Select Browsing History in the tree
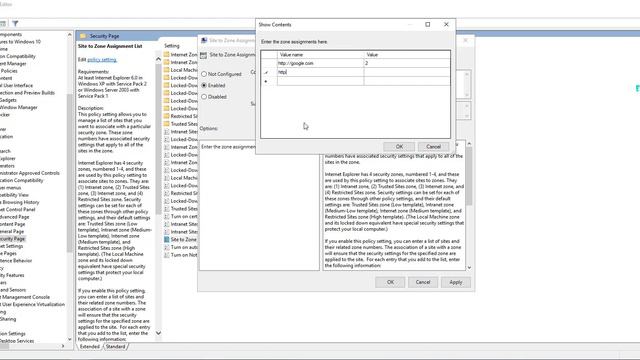Screen dimensions: 640x360 tap(20, 202)
